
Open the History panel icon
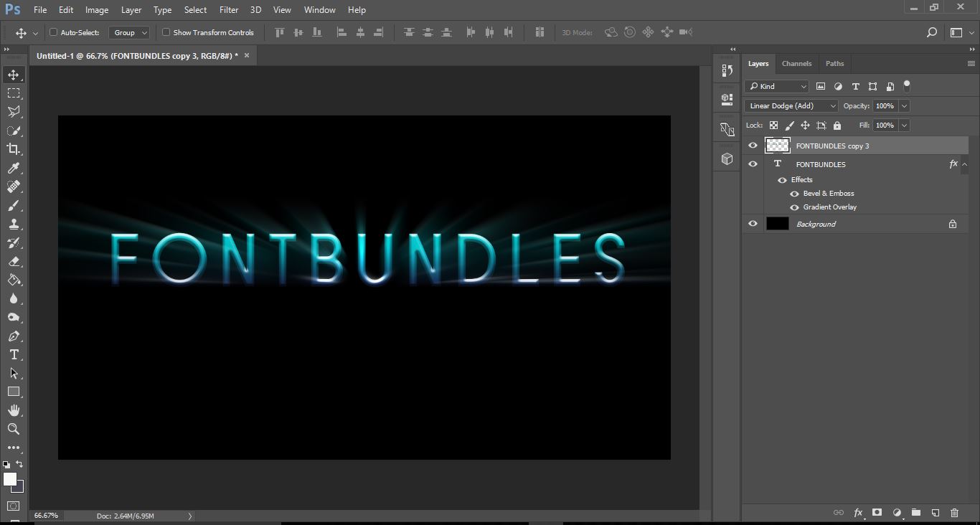click(x=727, y=70)
